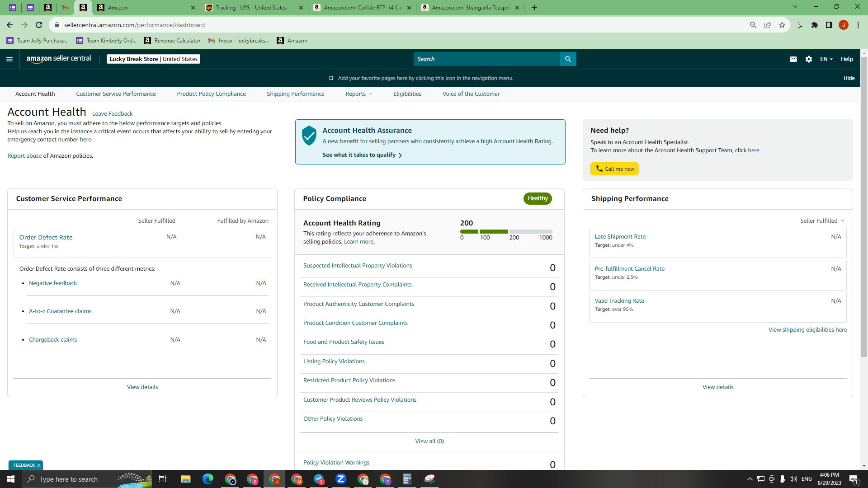Open the Revenue Calculator bookmark

(172, 41)
